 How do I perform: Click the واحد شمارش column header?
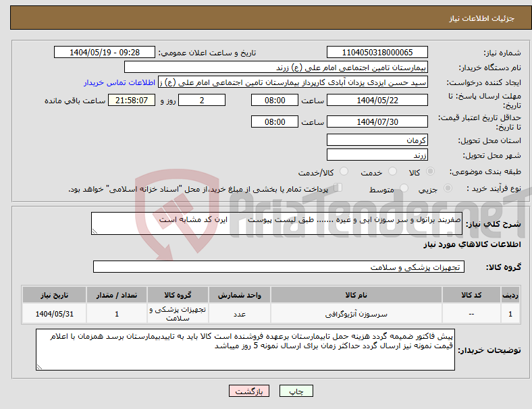(240, 295)
